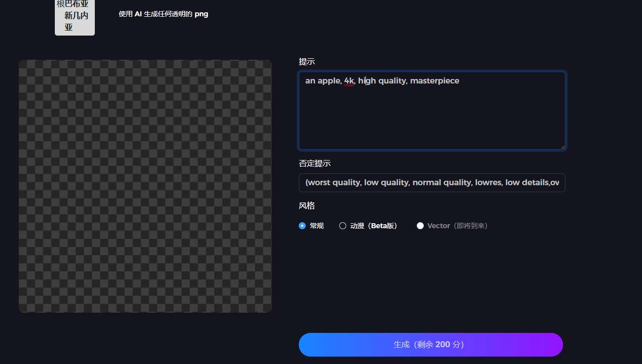
Task: Click the prompt text area with apple text
Action: [x=432, y=111]
